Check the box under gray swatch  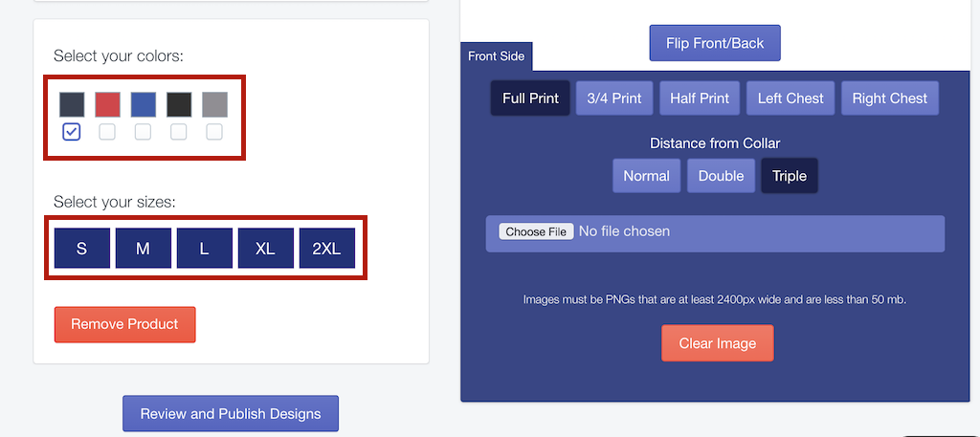[x=214, y=132]
